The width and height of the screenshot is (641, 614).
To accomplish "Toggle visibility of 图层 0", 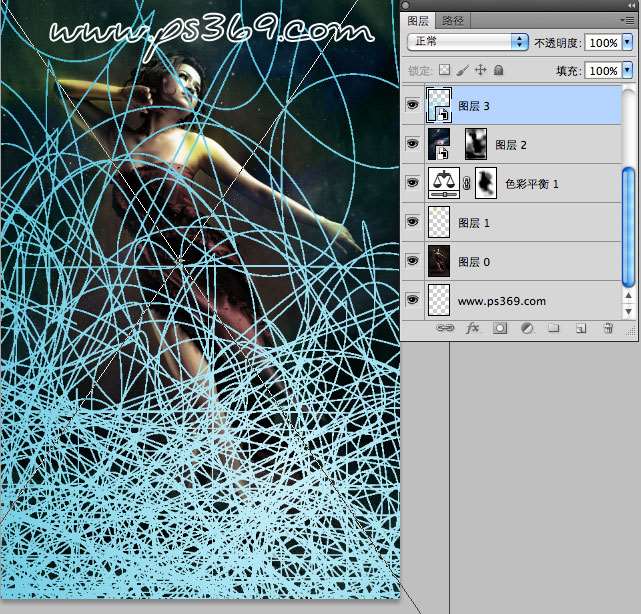I will [x=413, y=261].
